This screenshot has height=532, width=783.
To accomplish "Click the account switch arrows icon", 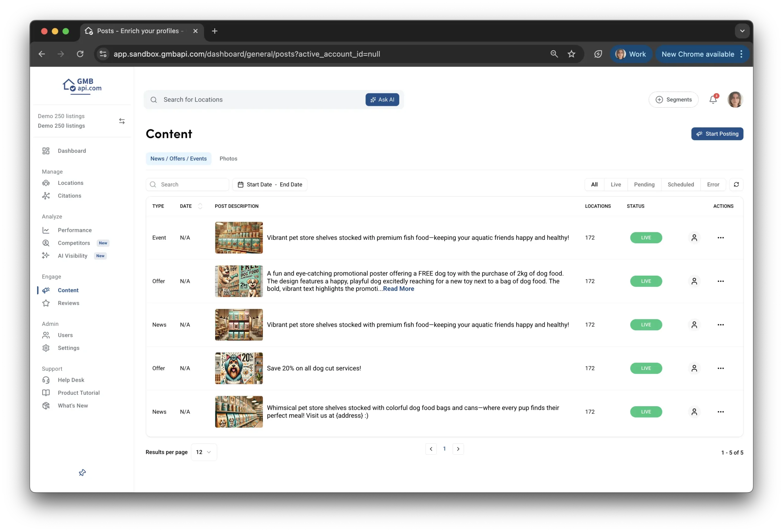I will 122,121.
